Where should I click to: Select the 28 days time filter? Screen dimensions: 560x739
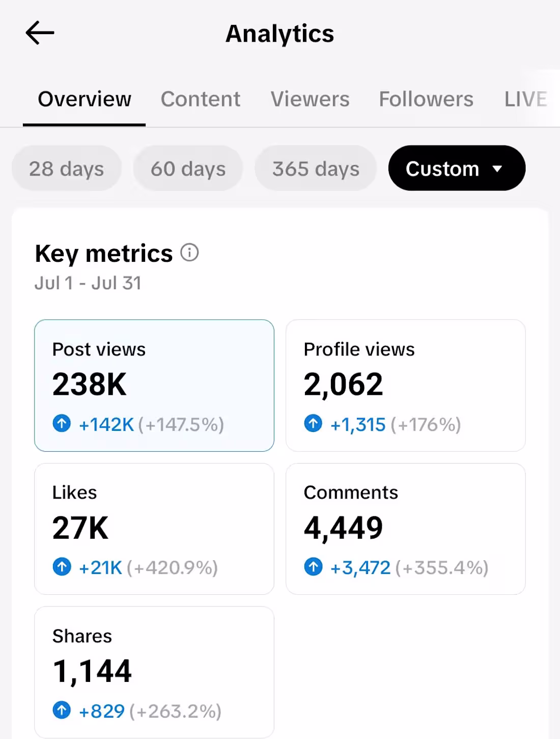(66, 168)
